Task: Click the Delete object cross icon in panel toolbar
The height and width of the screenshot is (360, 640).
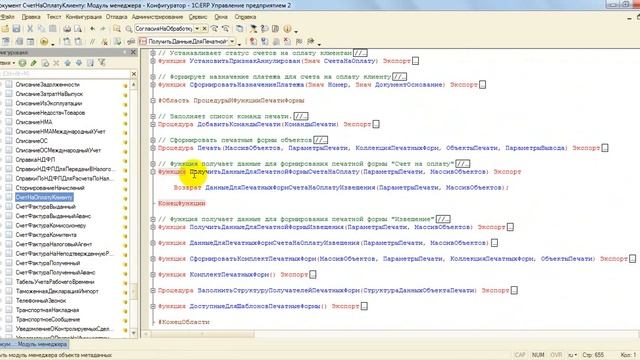Action: tap(56, 63)
